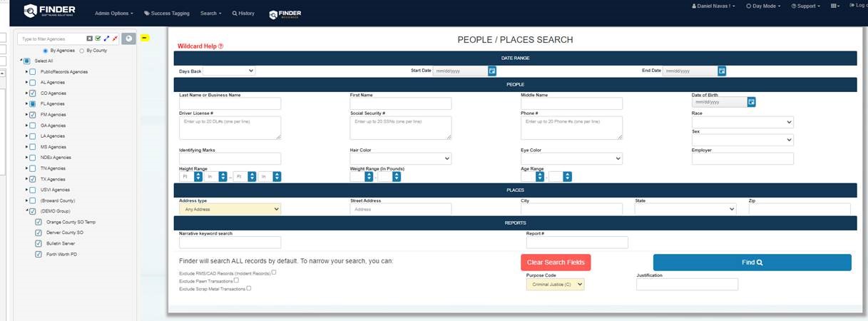Screen dimensions: 868x321
Task: Open the Start Date calendar picker
Action: (x=492, y=71)
